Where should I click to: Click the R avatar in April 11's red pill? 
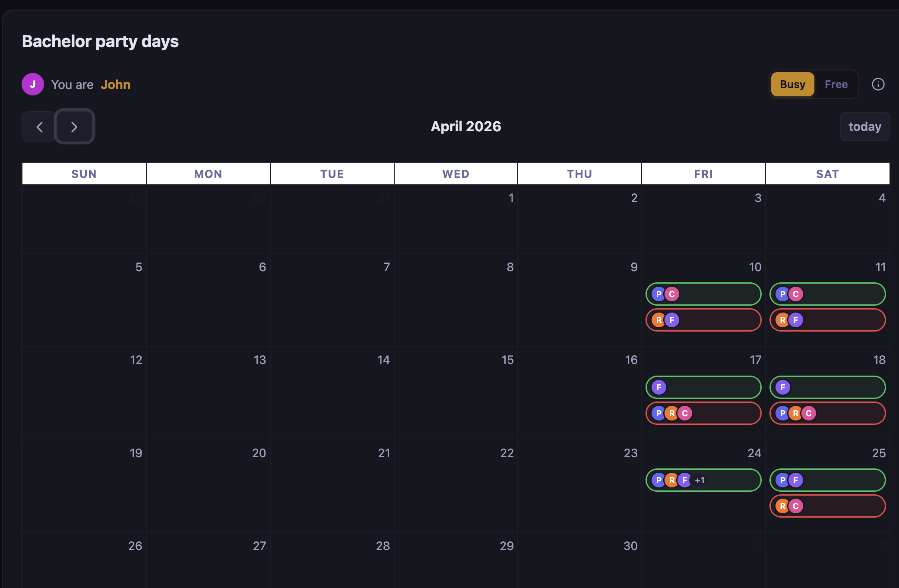(783, 320)
